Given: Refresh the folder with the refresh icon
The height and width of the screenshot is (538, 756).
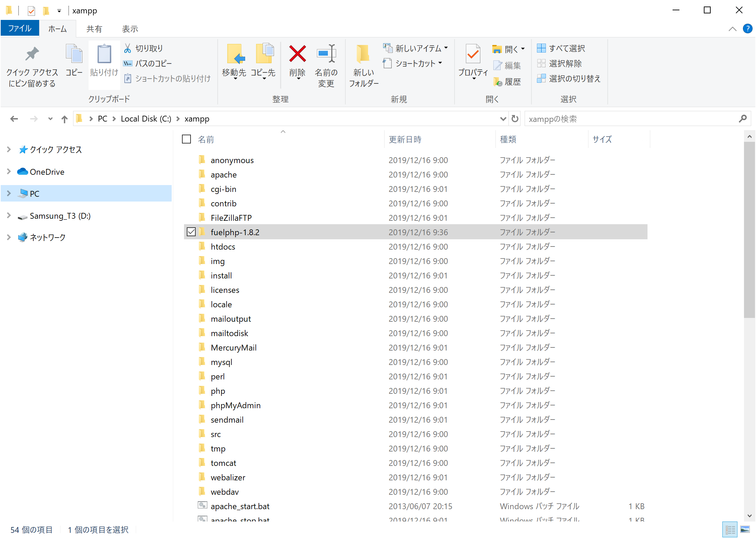Looking at the screenshot, I should click(515, 118).
